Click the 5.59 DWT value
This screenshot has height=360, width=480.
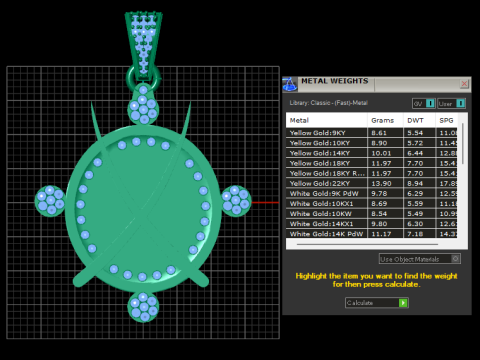coord(415,203)
